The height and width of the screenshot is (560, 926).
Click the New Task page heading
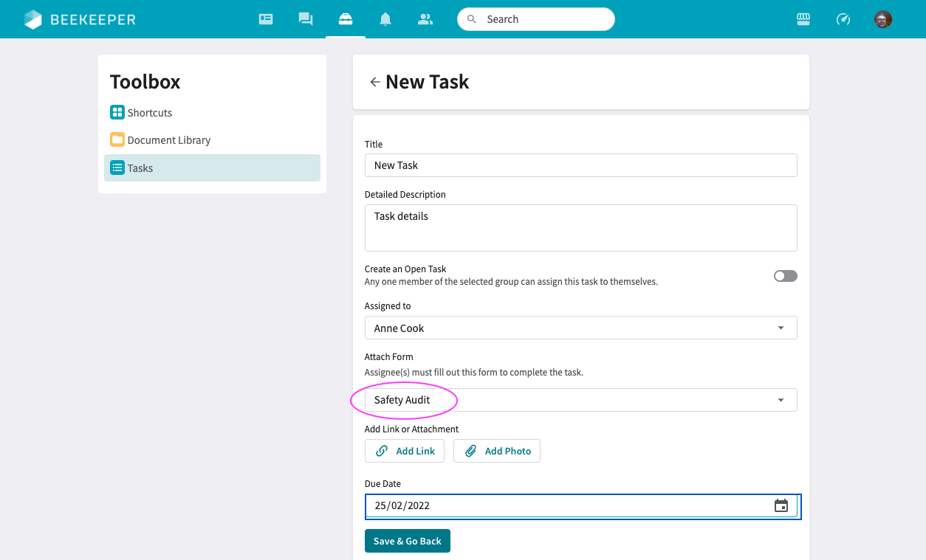[428, 82]
